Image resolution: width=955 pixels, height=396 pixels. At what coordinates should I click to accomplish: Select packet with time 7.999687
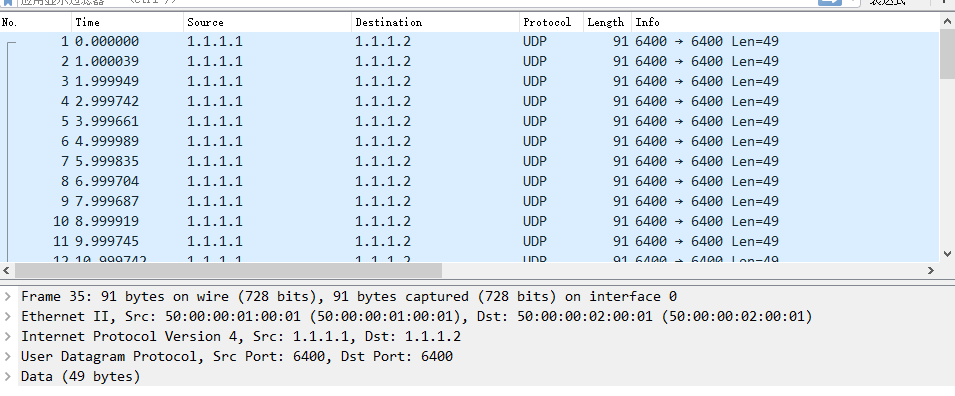pyautogui.click(x=470, y=202)
